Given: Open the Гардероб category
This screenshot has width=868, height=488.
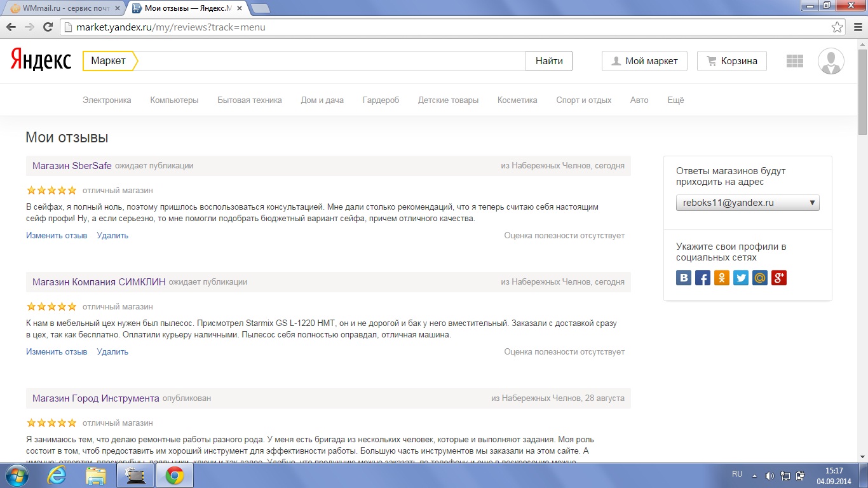Looking at the screenshot, I should (381, 100).
